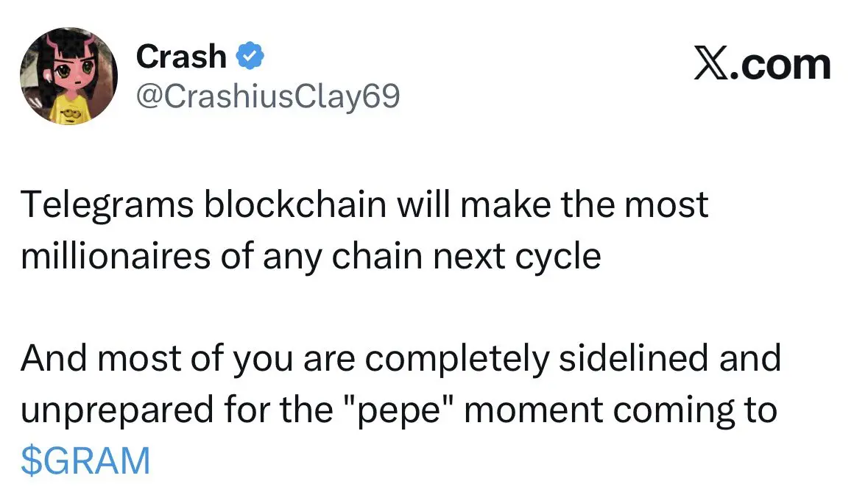Open the @CrashiusClay69 handle
Viewport: 868px width, 495px height.
[267, 96]
